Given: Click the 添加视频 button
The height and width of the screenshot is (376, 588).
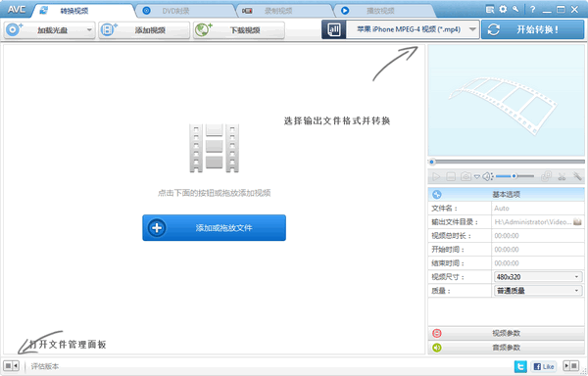Looking at the screenshot, I should point(144,30).
